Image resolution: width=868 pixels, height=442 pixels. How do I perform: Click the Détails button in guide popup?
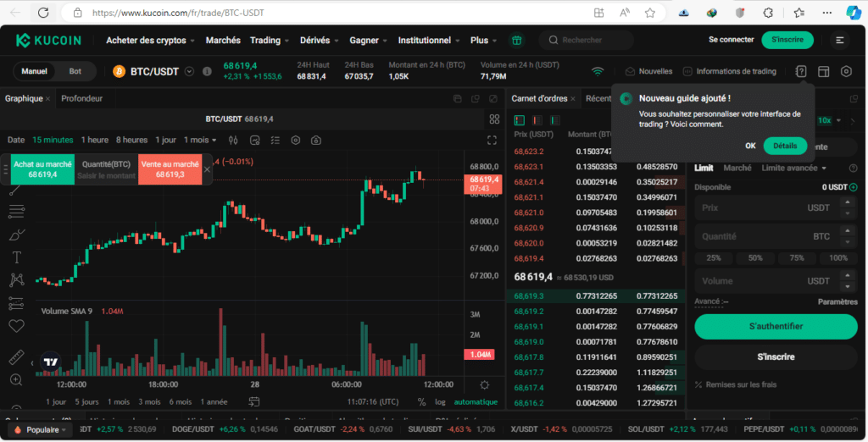785,146
